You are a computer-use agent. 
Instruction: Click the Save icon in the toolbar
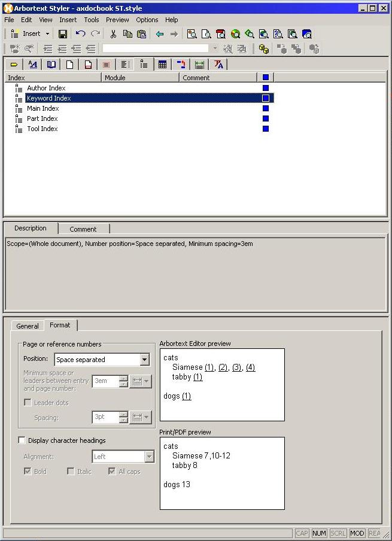click(63, 34)
